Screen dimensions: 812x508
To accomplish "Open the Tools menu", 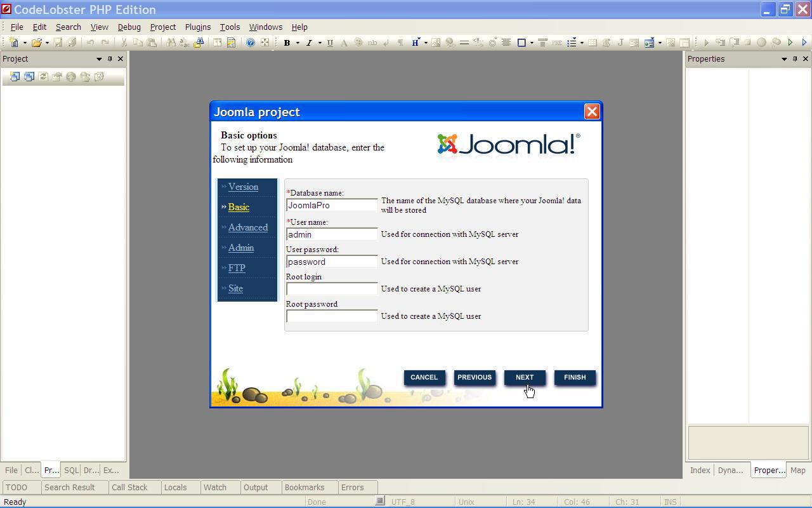I will 230,27.
